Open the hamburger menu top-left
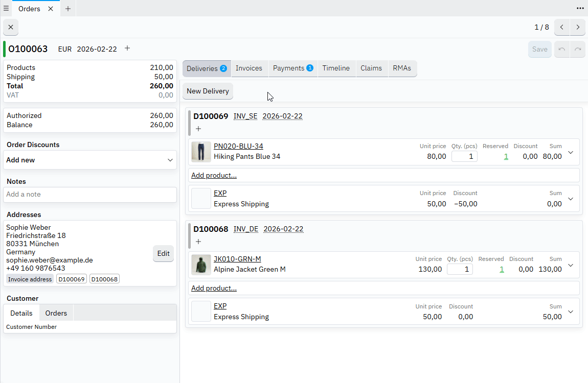This screenshot has height=383, width=588. [x=6, y=8]
